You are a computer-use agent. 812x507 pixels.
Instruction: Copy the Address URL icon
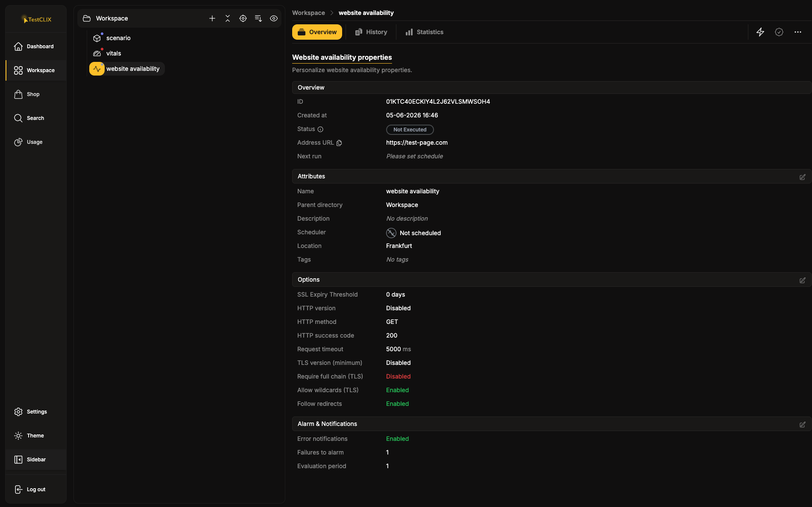point(339,143)
